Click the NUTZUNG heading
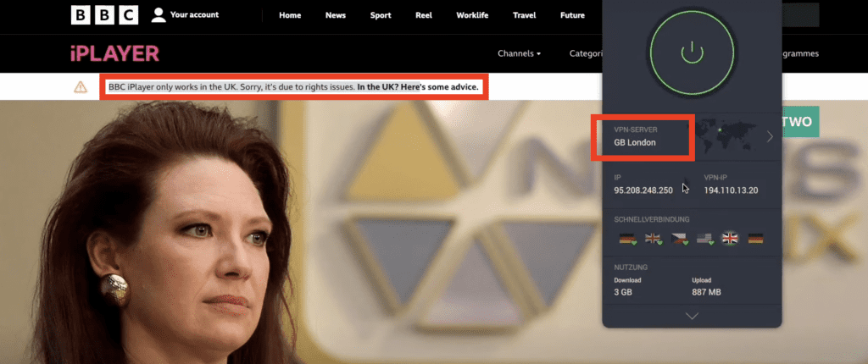This screenshot has height=364, width=868. point(631,267)
